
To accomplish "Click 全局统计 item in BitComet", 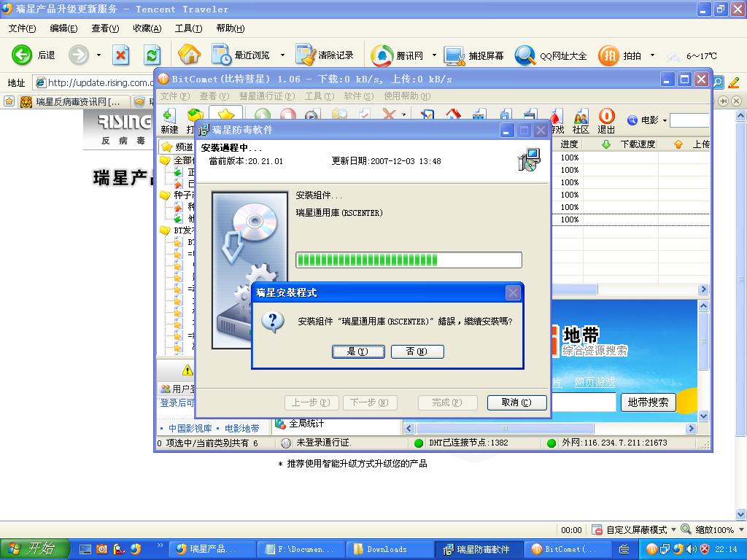I will coord(300,424).
